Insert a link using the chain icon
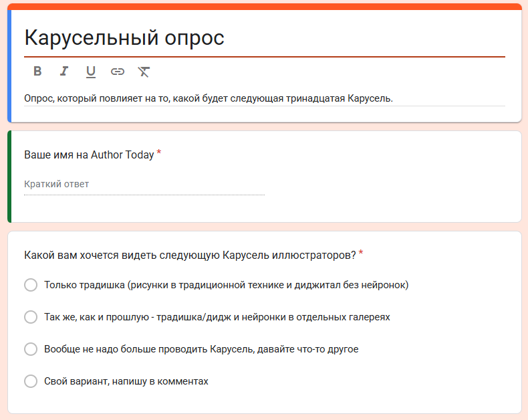The image size is (528, 420). coord(118,72)
